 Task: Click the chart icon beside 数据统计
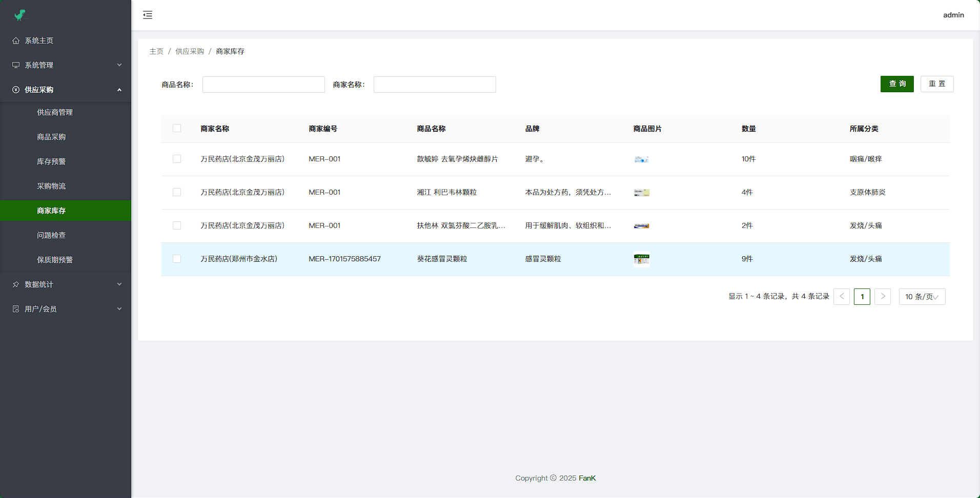[x=16, y=284]
